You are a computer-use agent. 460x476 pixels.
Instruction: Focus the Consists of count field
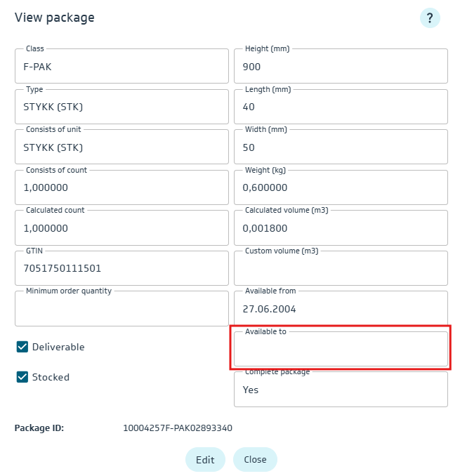[121, 188]
